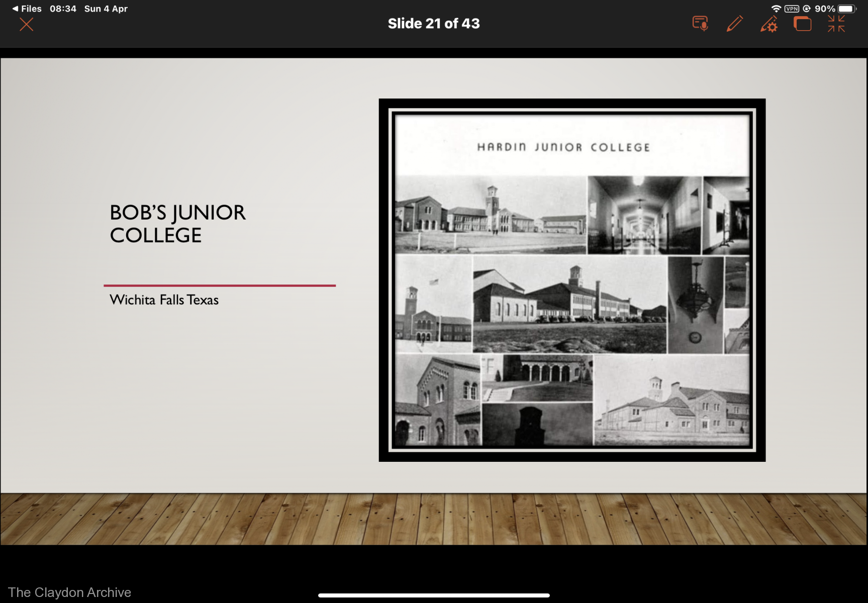Tap the 90% battery indicator
Image resolution: width=868 pixels, height=603 pixels.
click(834, 9)
